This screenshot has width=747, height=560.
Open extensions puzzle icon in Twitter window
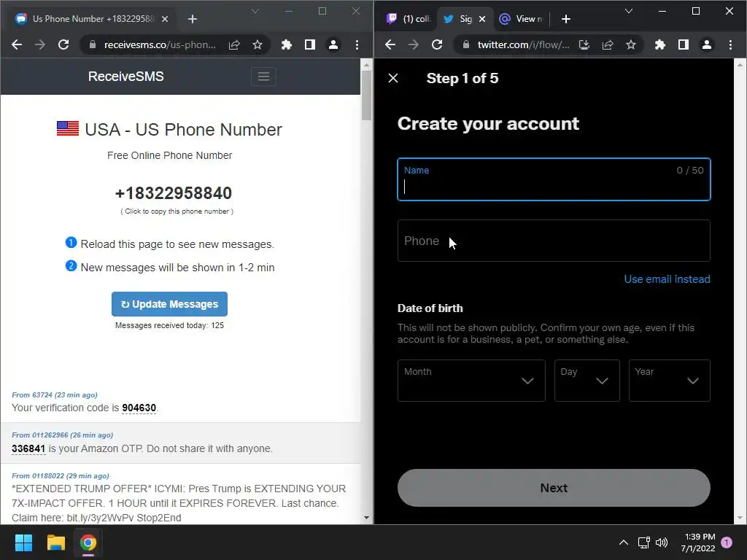659,44
